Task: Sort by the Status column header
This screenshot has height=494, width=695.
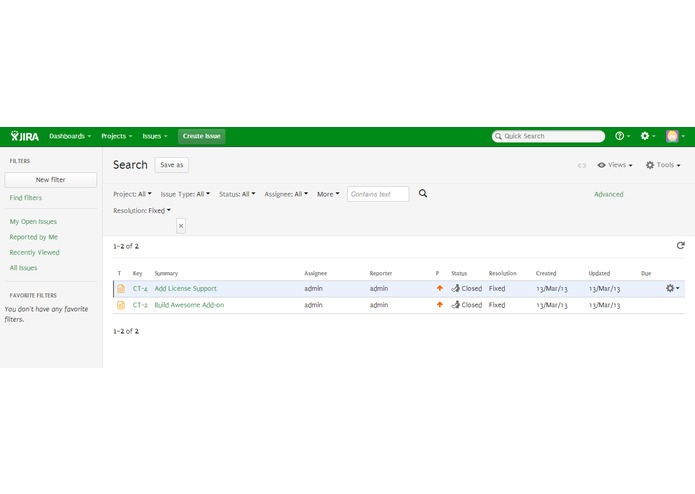Action: point(459,273)
